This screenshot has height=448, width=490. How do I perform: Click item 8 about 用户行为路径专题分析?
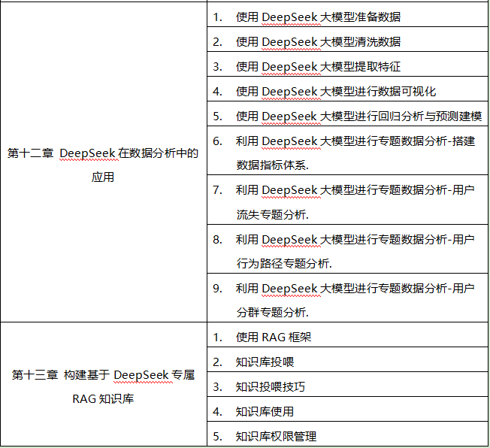click(347, 249)
